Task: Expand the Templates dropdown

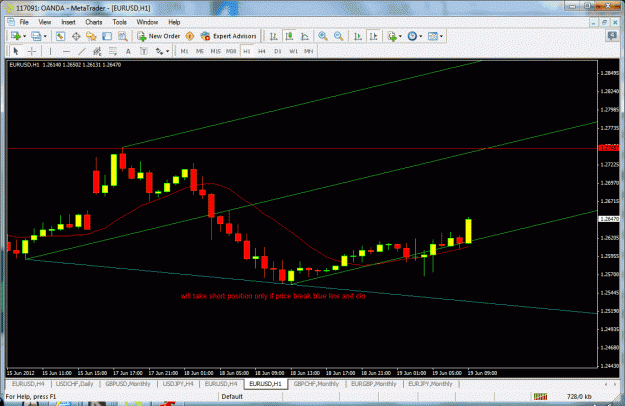Action: tap(441, 36)
